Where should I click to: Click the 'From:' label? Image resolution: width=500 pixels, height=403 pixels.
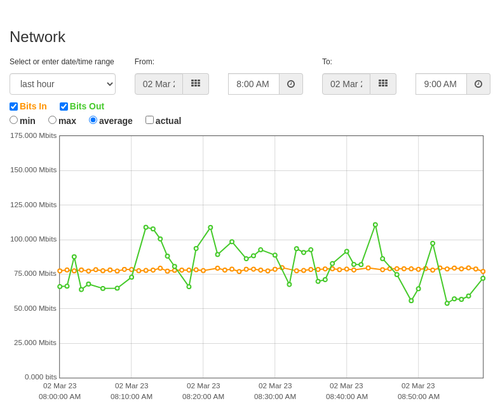[x=144, y=62]
